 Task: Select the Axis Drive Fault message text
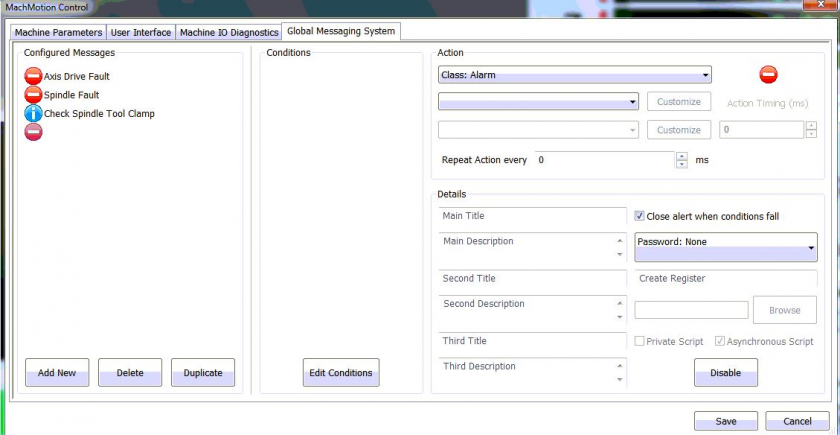77,77
